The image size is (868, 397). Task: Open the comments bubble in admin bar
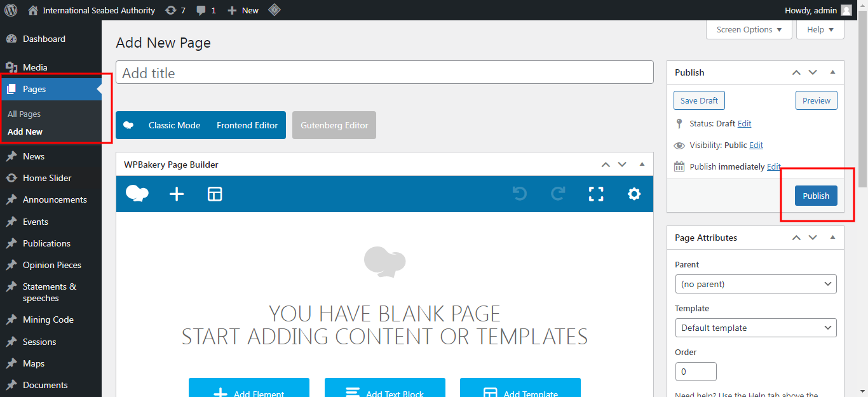pos(206,10)
